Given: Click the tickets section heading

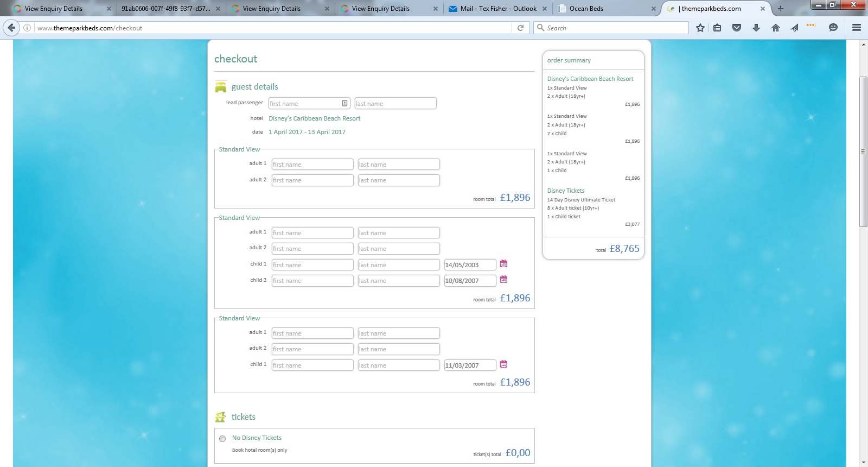Looking at the screenshot, I should [x=243, y=417].
